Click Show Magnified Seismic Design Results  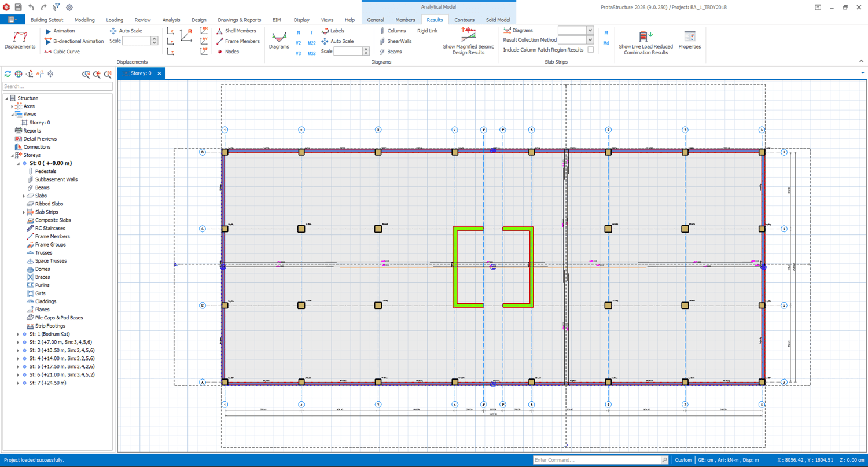[x=468, y=41]
